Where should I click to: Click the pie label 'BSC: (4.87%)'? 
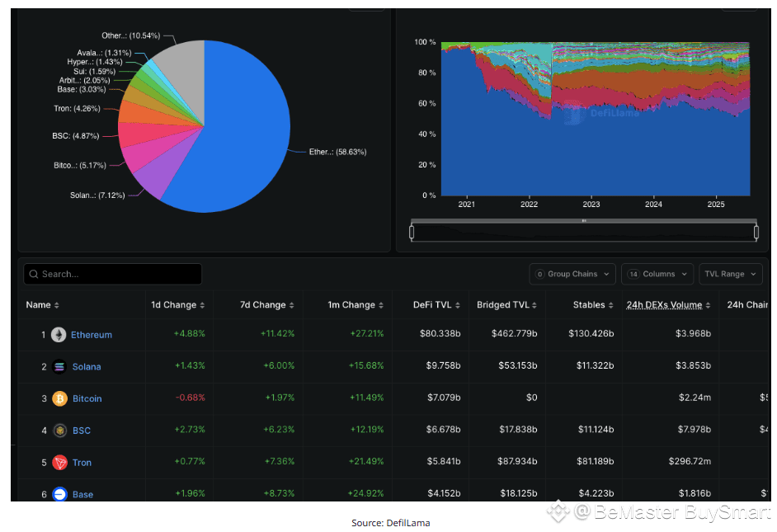click(76, 136)
